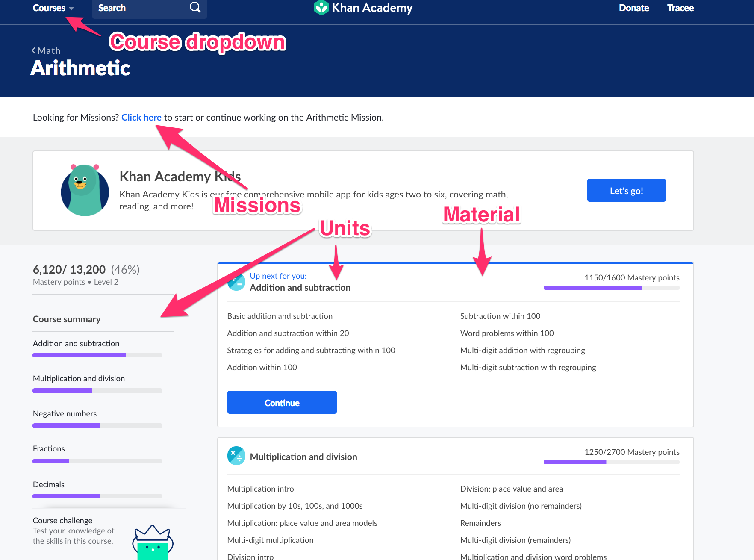Screen dimensions: 754x560
Task: Open the Addition and subtraction unit heading
Action: (300, 287)
